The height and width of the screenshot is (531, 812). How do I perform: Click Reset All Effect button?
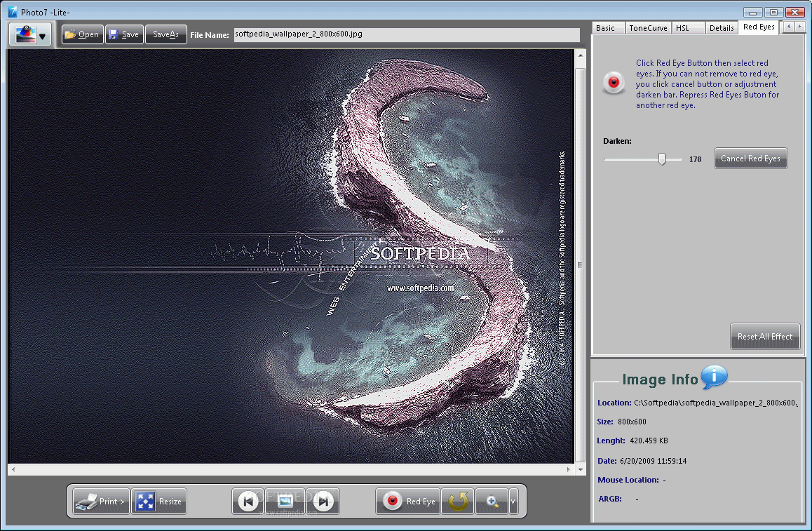click(x=765, y=337)
